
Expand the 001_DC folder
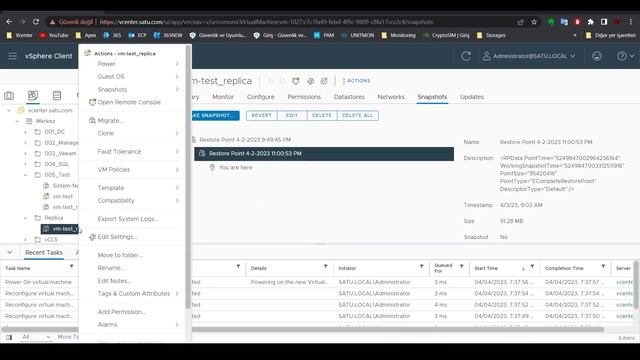(25, 132)
